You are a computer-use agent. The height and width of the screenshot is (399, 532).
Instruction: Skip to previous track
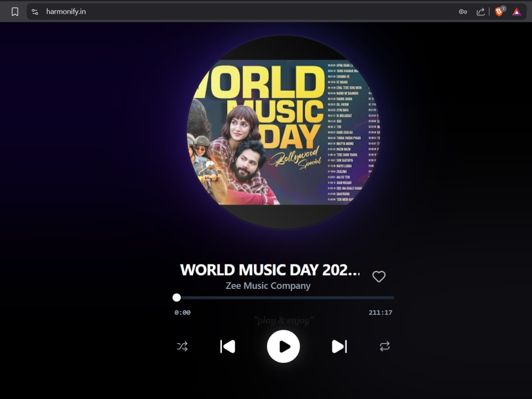(228, 347)
